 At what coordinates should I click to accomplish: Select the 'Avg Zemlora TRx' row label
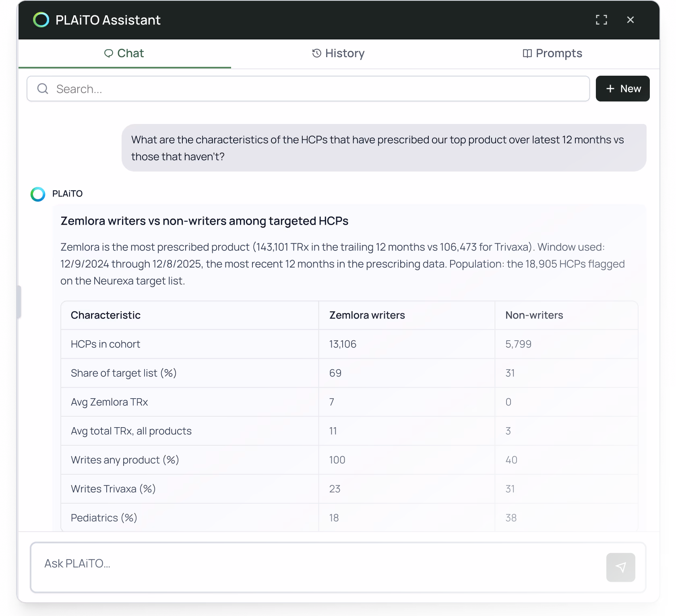coord(110,402)
